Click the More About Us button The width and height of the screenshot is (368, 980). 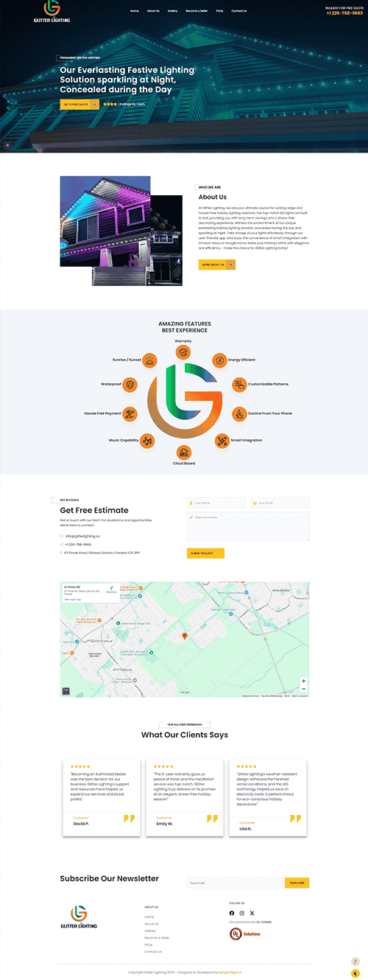tap(216, 264)
